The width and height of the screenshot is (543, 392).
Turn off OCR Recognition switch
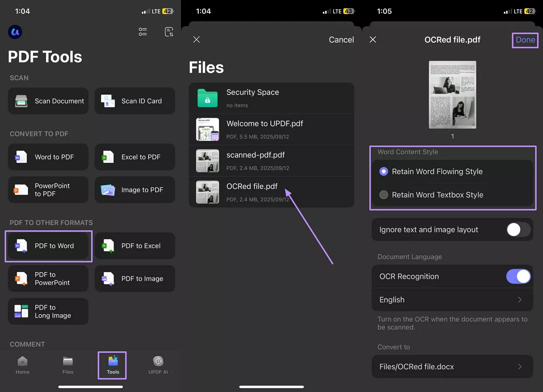(x=518, y=276)
